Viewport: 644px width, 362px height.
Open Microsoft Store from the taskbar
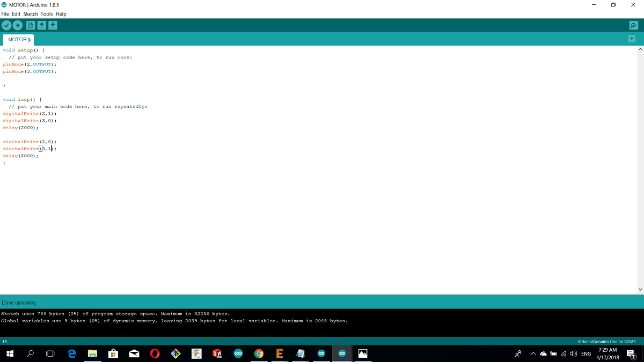[x=113, y=353]
